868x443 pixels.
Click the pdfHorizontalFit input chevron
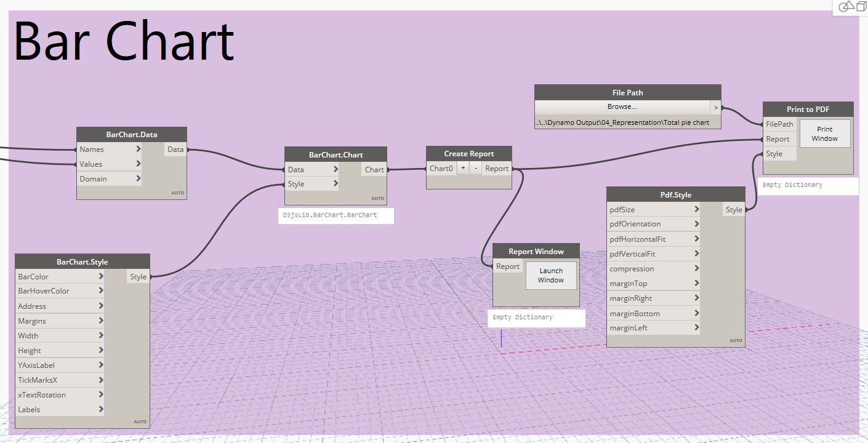(697, 239)
